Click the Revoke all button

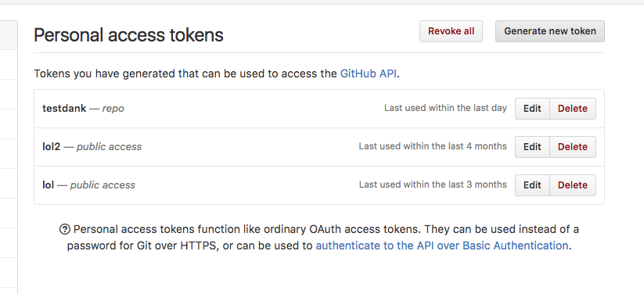pyautogui.click(x=451, y=31)
